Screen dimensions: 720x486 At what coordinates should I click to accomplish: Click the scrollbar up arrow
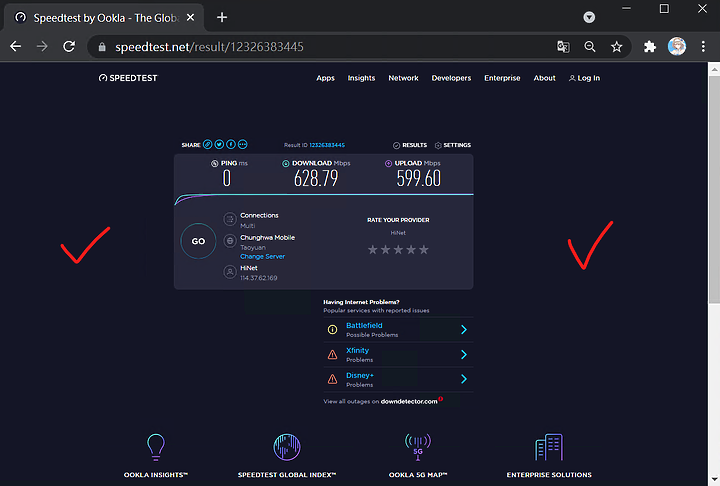[714, 69]
